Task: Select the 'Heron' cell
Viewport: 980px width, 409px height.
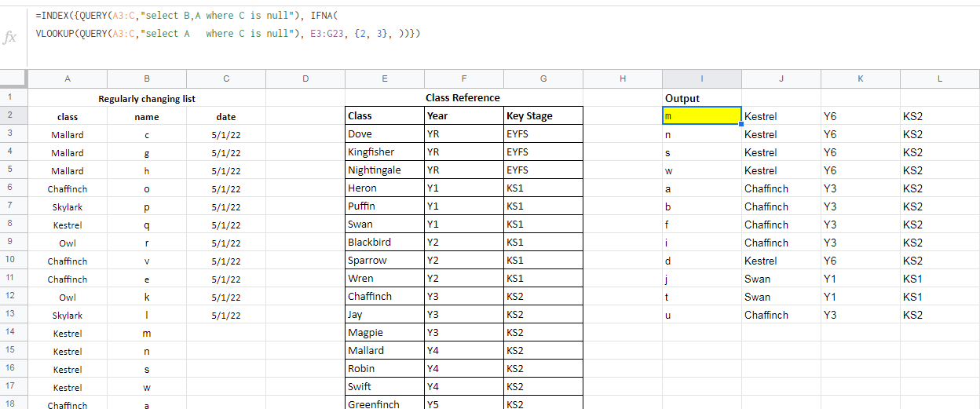Action: 385,188
